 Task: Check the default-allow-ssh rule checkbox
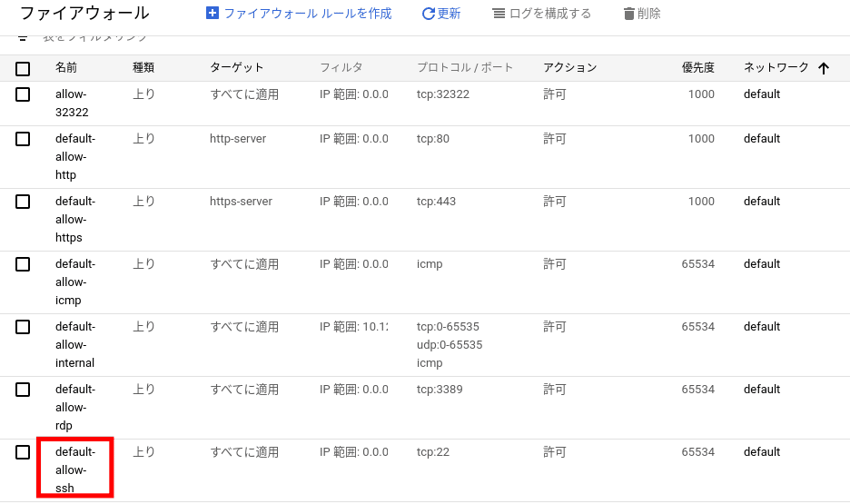(23, 452)
